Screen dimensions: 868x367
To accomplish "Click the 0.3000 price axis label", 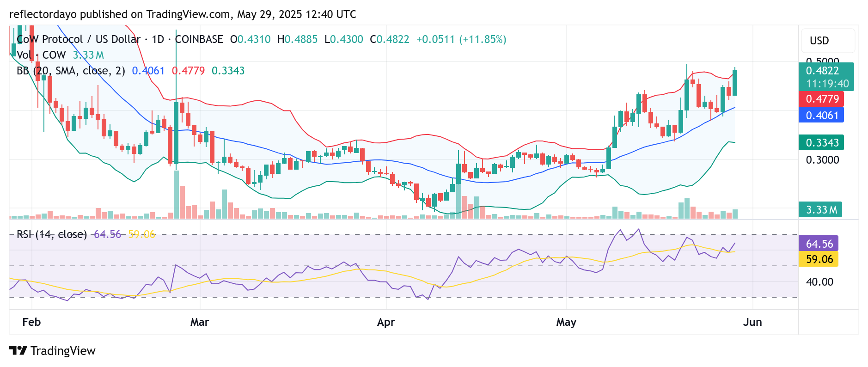I will [822, 160].
